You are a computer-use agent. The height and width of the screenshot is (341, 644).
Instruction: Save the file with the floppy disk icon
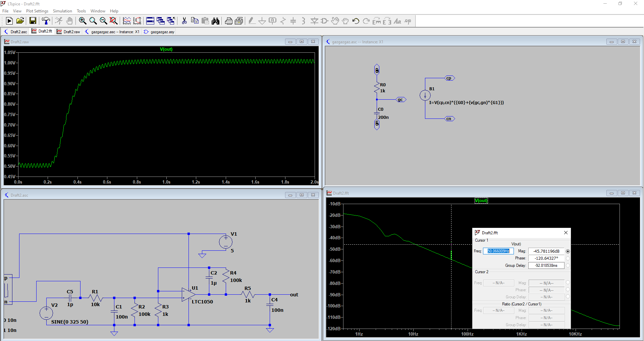tap(33, 21)
